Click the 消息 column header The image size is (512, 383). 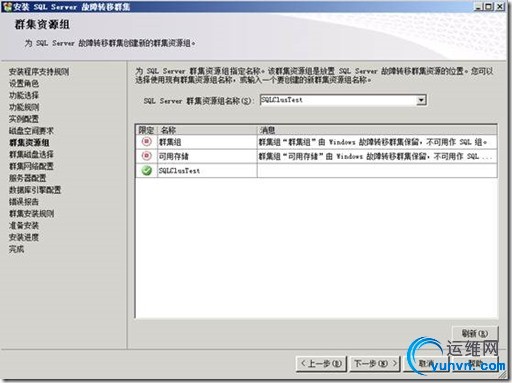coord(377,130)
